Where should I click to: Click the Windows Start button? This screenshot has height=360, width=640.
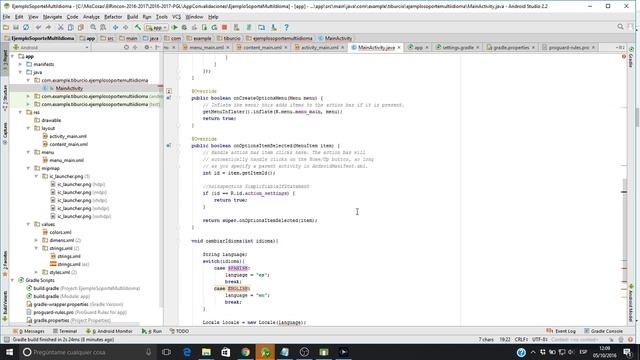9,352
